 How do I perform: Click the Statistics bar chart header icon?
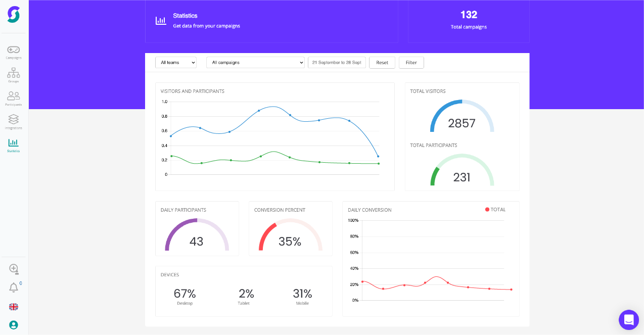coord(161,21)
